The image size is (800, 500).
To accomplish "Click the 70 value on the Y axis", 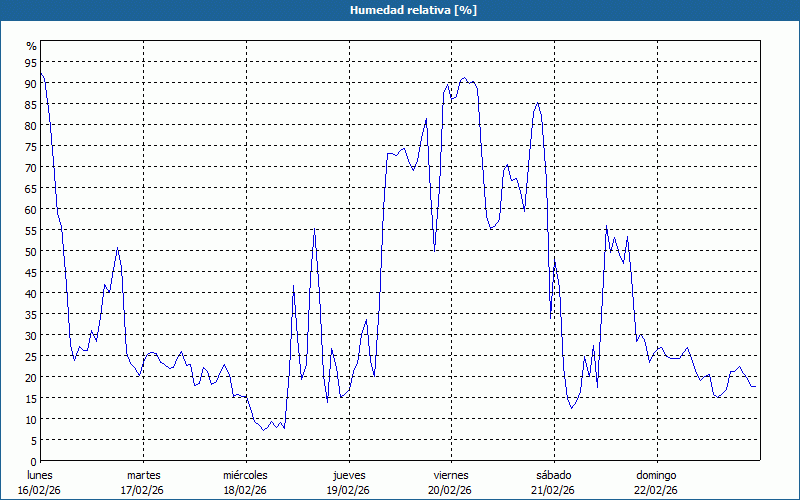I will 31,167.
